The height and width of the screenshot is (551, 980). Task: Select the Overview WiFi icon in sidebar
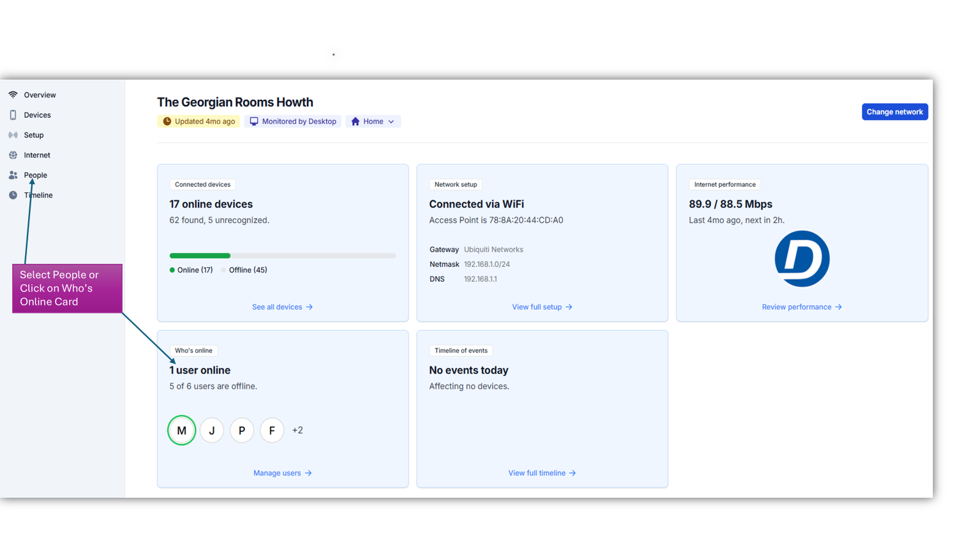click(13, 94)
